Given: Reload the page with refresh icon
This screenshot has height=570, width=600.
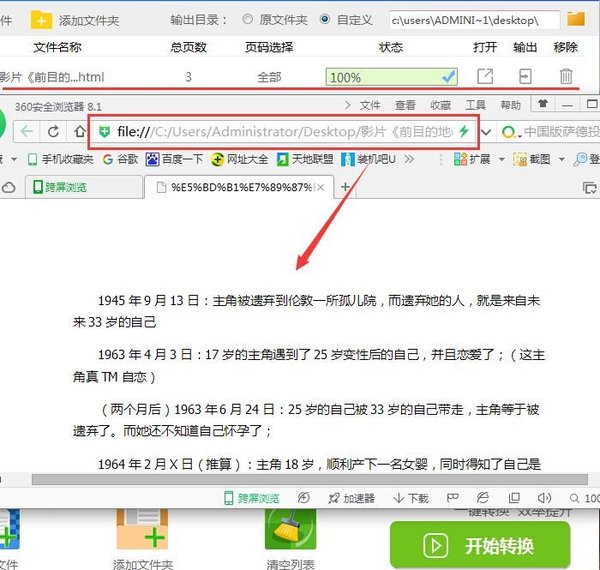Looking at the screenshot, I should (53, 132).
